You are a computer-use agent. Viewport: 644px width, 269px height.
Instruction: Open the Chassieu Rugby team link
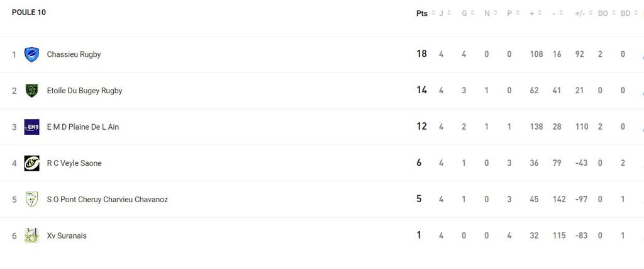(74, 55)
